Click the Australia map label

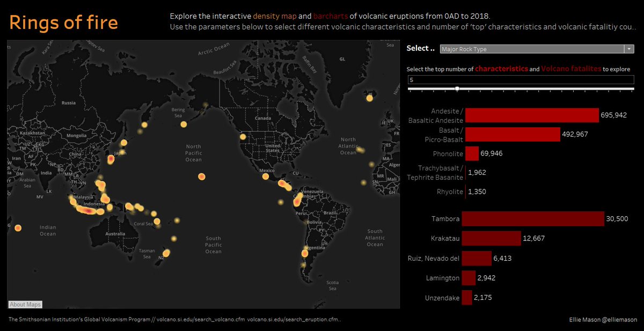coord(115,234)
